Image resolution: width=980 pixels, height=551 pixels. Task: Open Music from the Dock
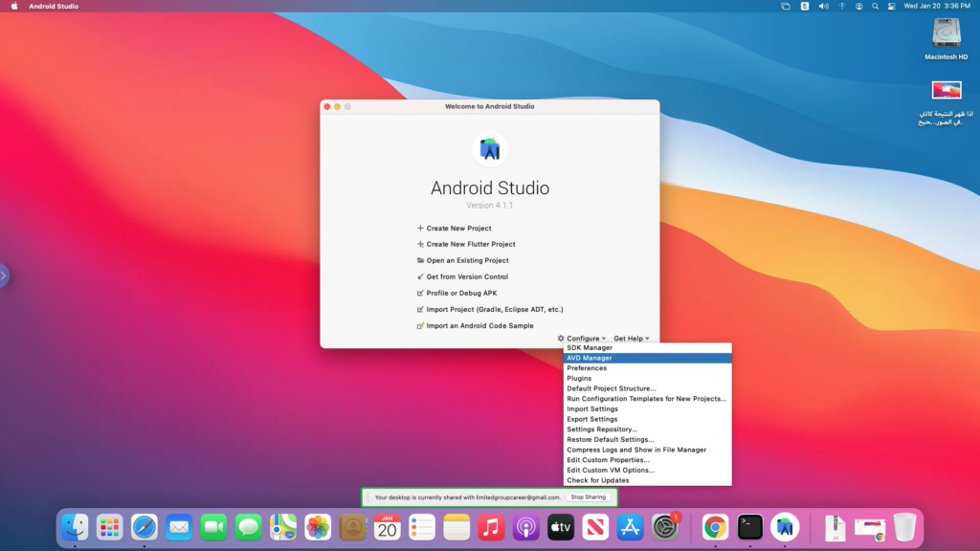491,527
